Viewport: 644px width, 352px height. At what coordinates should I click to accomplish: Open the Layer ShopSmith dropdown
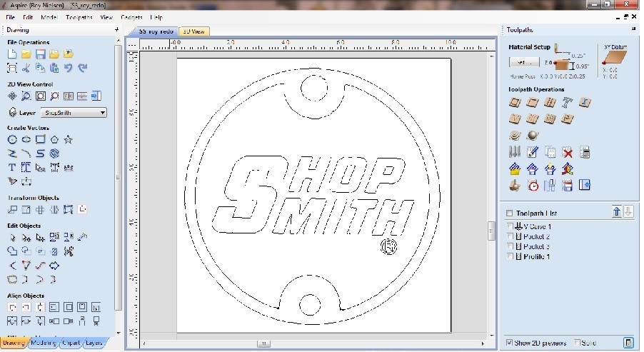point(74,113)
